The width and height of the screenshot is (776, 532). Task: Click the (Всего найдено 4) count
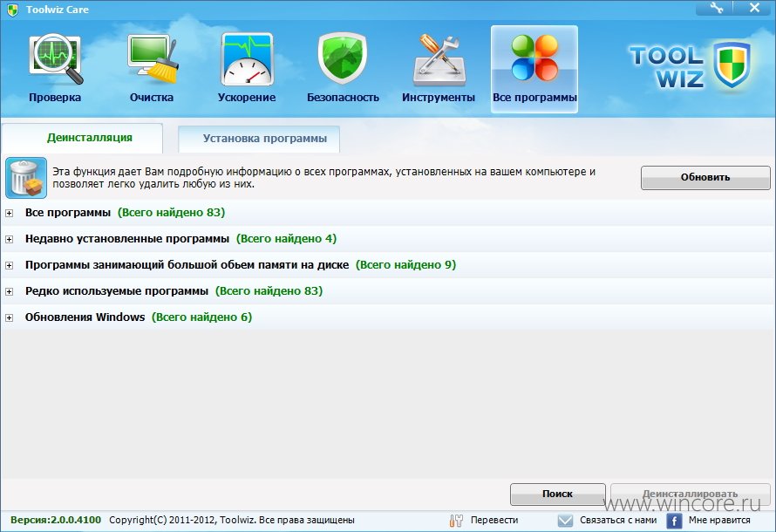[286, 239]
